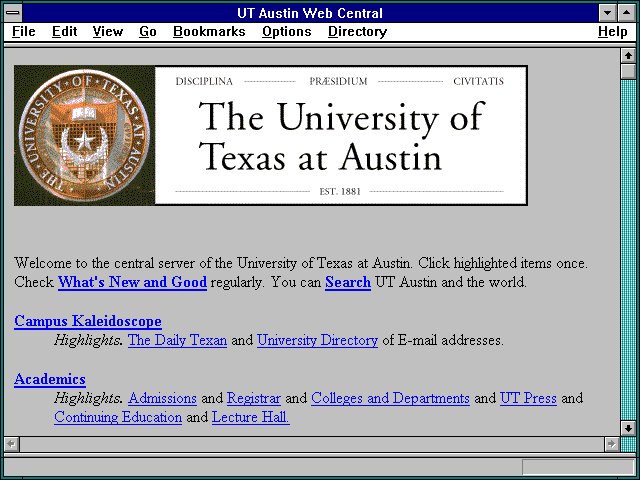This screenshot has height=480, width=640.
Task: Open the Options menu
Action: [x=287, y=31]
